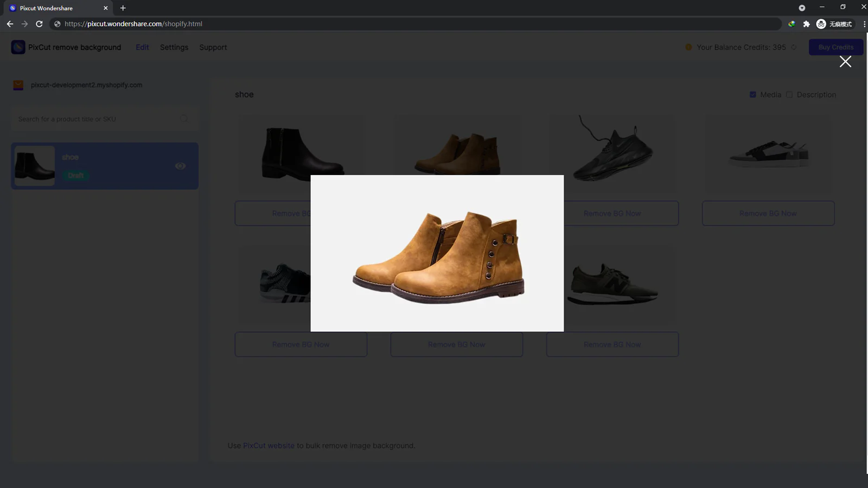The width and height of the screenshot is (868, 488).
Task: Click the incognito profile icon
Action: [x=821, y=24]
